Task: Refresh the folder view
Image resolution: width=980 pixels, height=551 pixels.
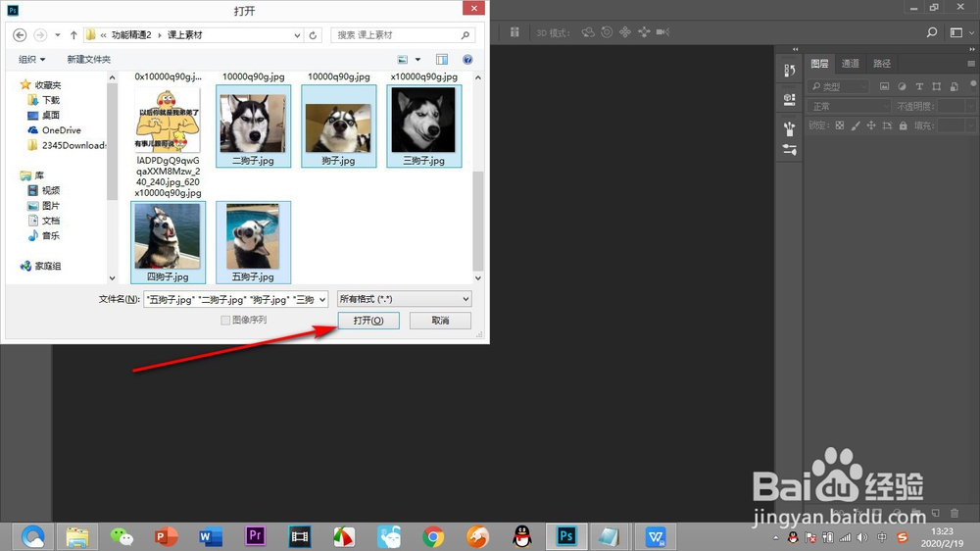Action: click(x=314, y=35)
